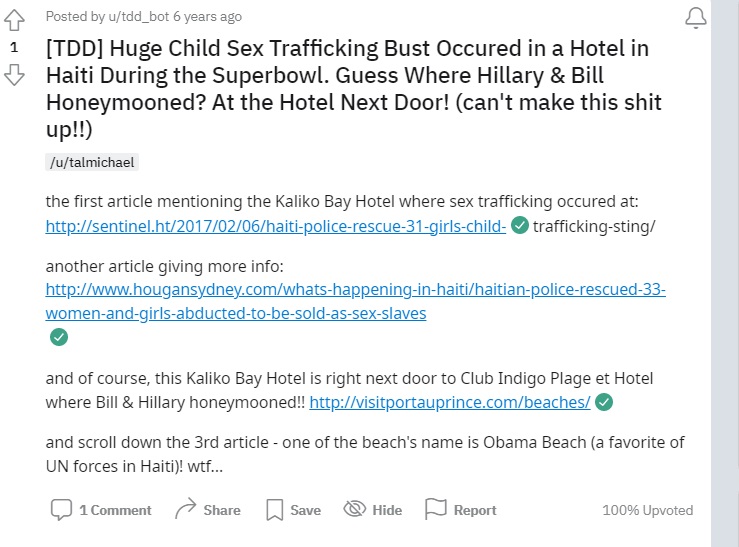Image resolution: width=739 pixels, height=547 pixels.
Task: Open the hougansydney.com article link
Action: (355, 290)
